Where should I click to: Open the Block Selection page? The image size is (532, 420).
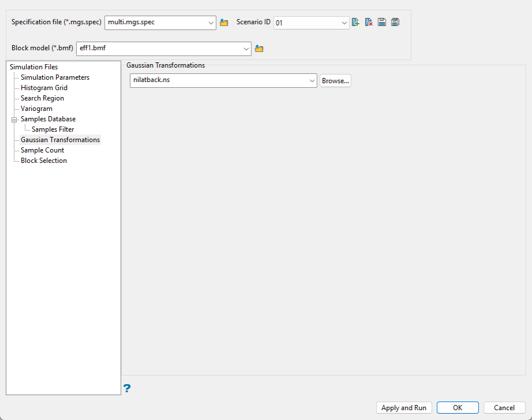(44, 161)
